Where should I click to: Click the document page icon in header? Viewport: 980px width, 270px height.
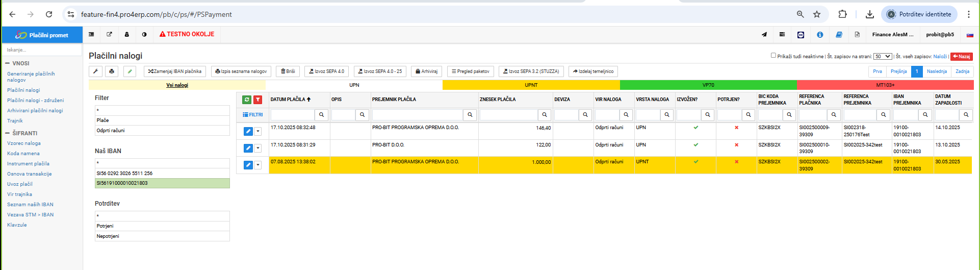857,35
